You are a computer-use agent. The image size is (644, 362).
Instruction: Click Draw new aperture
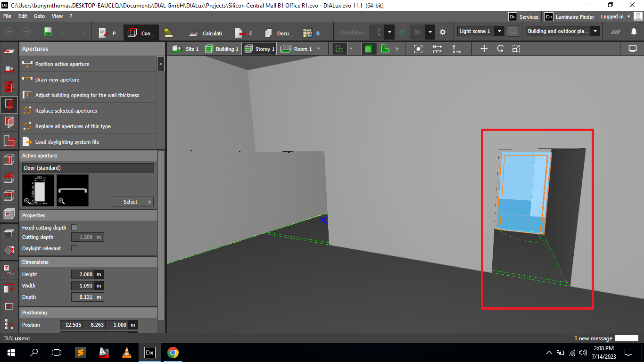[57, 80]
